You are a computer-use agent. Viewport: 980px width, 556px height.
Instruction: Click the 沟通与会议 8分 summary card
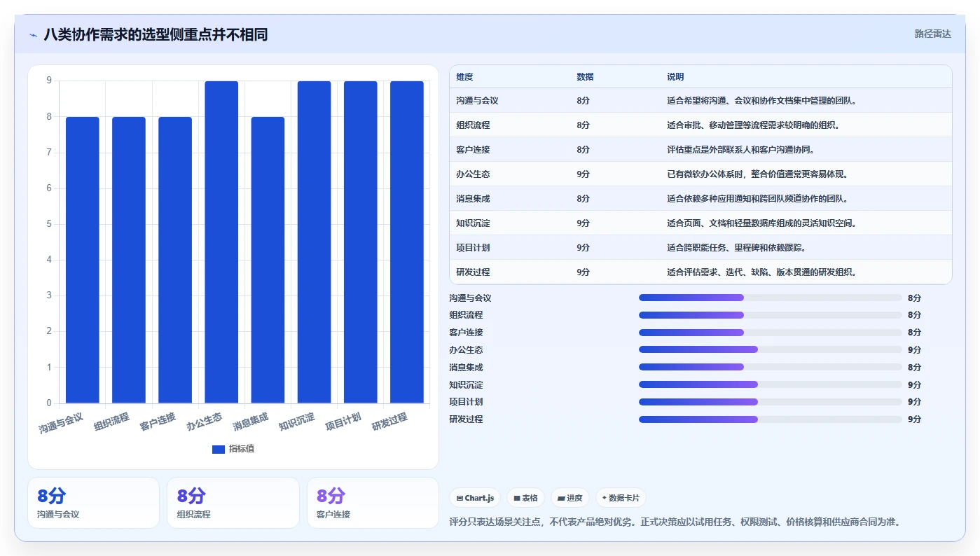tap(93, 503)
